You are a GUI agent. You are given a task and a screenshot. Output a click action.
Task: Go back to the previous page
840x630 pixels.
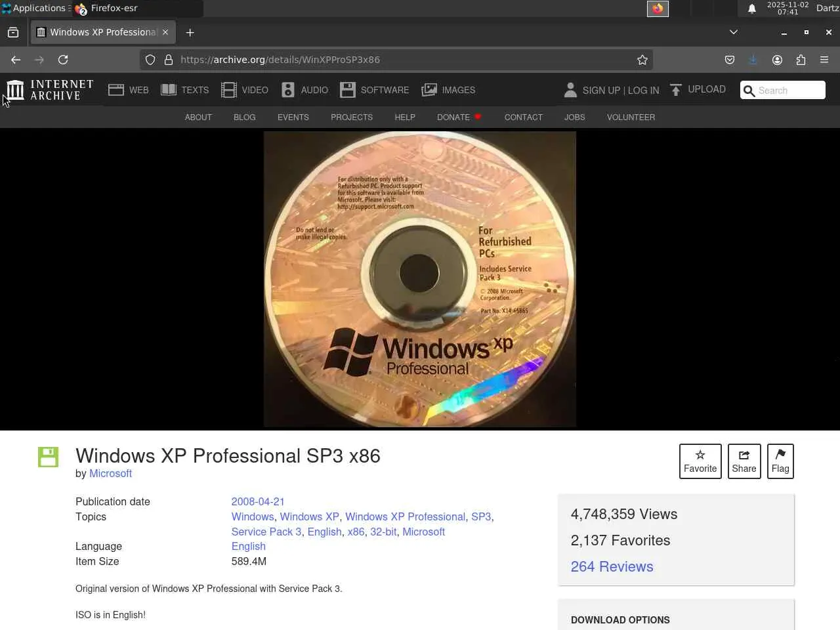coord(16,60)
